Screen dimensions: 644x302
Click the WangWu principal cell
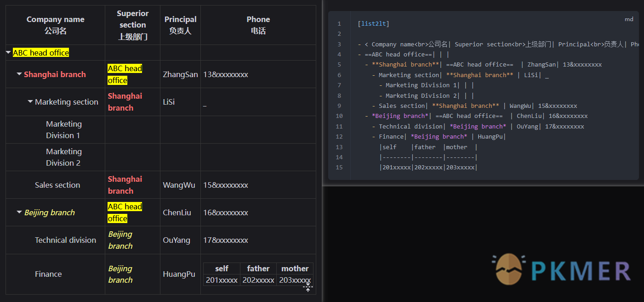tap(179, 185)
